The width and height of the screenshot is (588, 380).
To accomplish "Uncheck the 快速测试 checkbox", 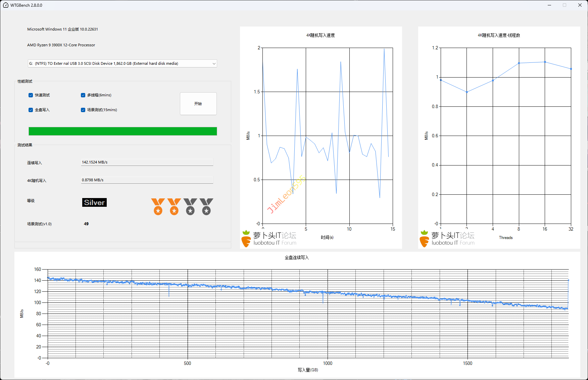I will pyautogui.click(x=31, y=95).
